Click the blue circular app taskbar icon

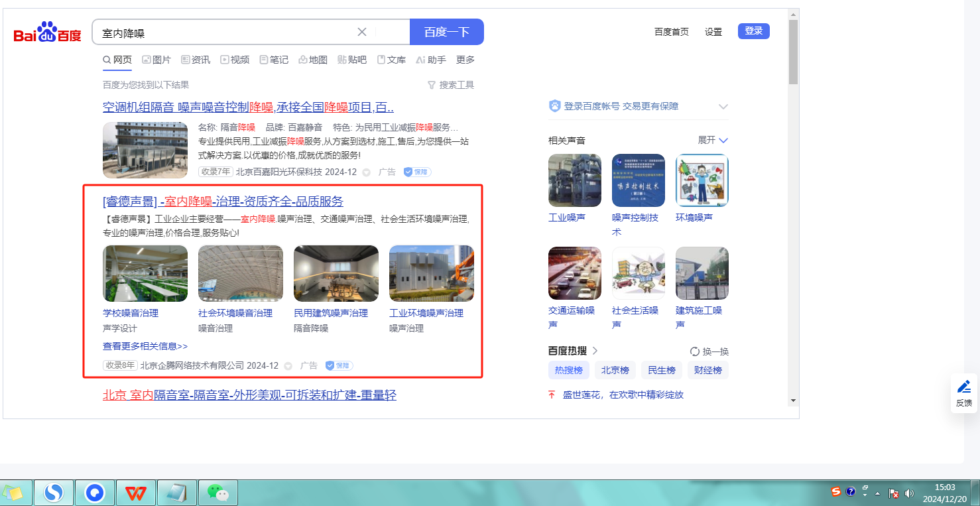[95, 493]
